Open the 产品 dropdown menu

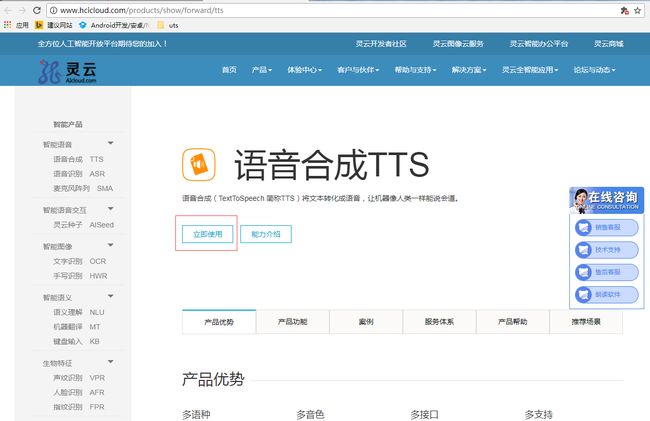pos(262,70)
